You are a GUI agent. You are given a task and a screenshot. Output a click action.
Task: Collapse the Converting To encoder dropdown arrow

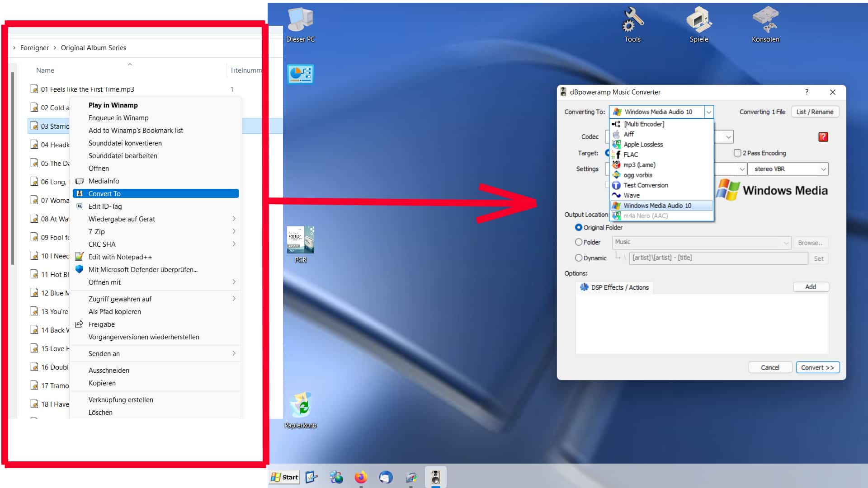[709, 112]
